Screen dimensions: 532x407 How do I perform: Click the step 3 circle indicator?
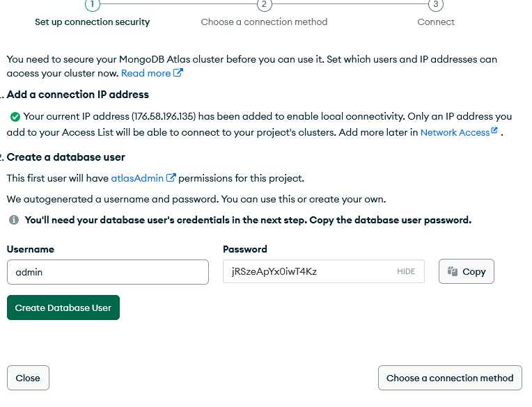coord(436,4)
